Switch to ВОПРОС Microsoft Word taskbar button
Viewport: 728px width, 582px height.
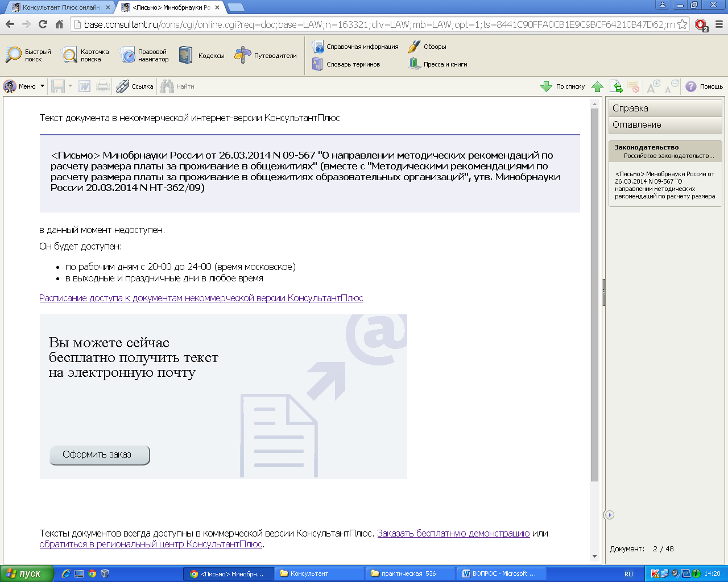(x=501, y=573)
